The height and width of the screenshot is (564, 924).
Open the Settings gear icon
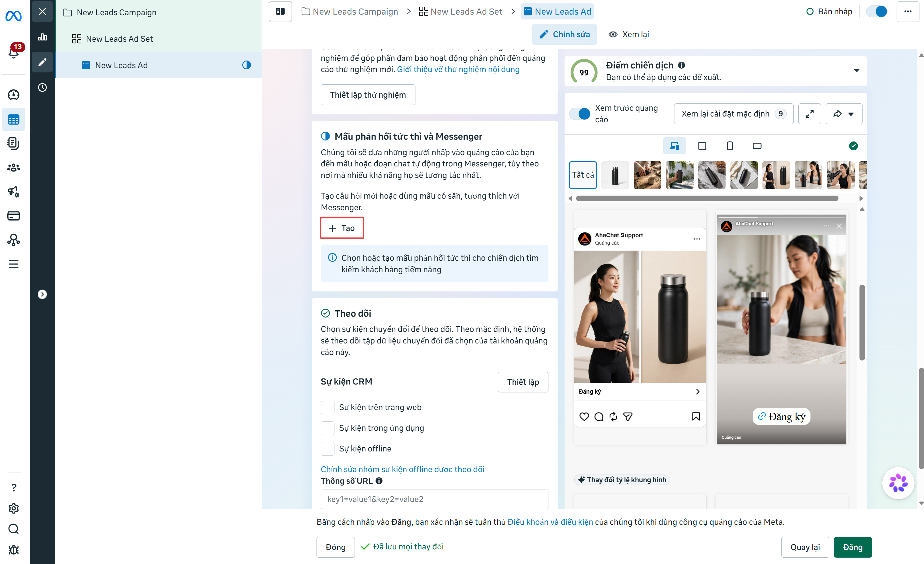pos(13,508)
